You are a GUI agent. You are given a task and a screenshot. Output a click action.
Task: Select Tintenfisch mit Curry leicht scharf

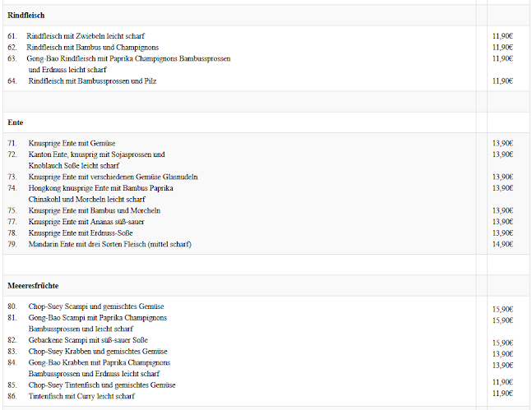point(81,396)
